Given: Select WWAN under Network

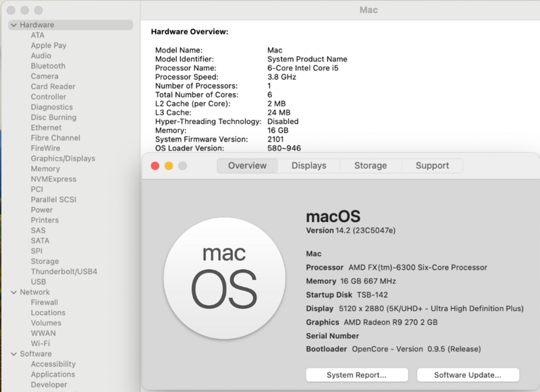Looking at the screenshot, I should (43, 333).
